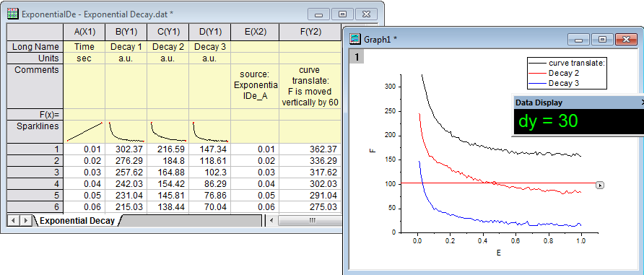Close the Graph1 window
The height and width of the screenshot is (275, 644).
pyautogui.click(x=627, y=40)
